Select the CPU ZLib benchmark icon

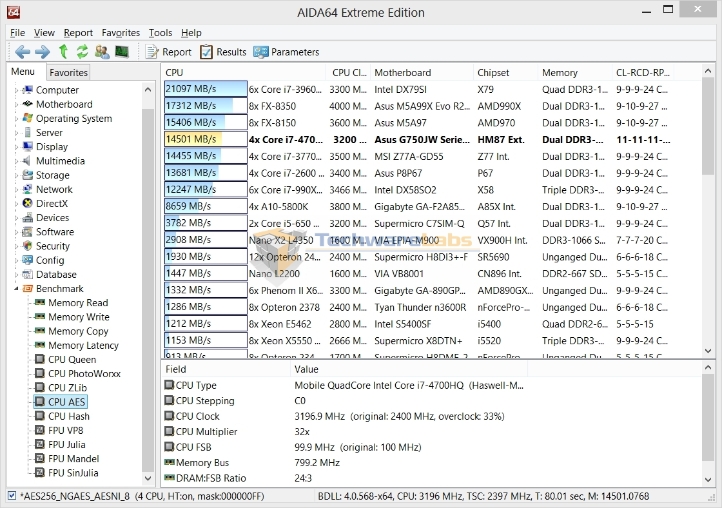click(40, 388)
